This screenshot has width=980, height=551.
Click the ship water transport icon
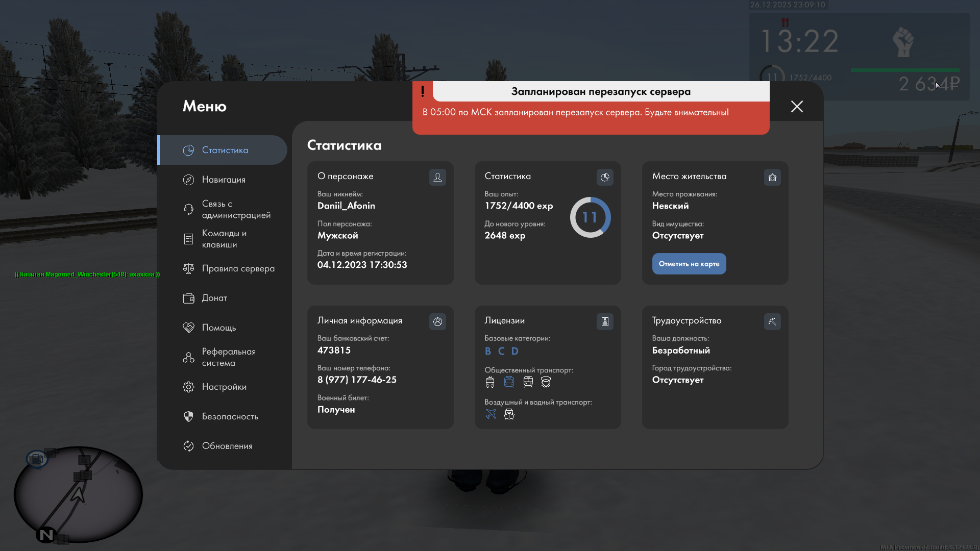509,414
